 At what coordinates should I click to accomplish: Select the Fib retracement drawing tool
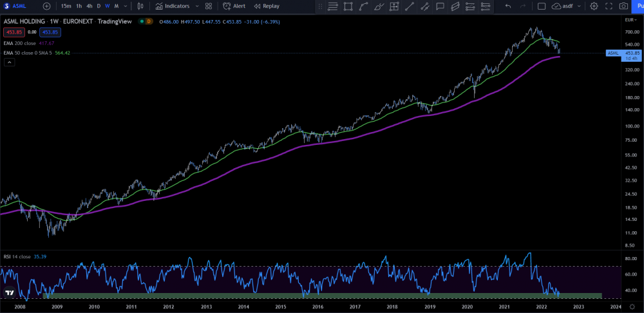[x=333, y=6]
